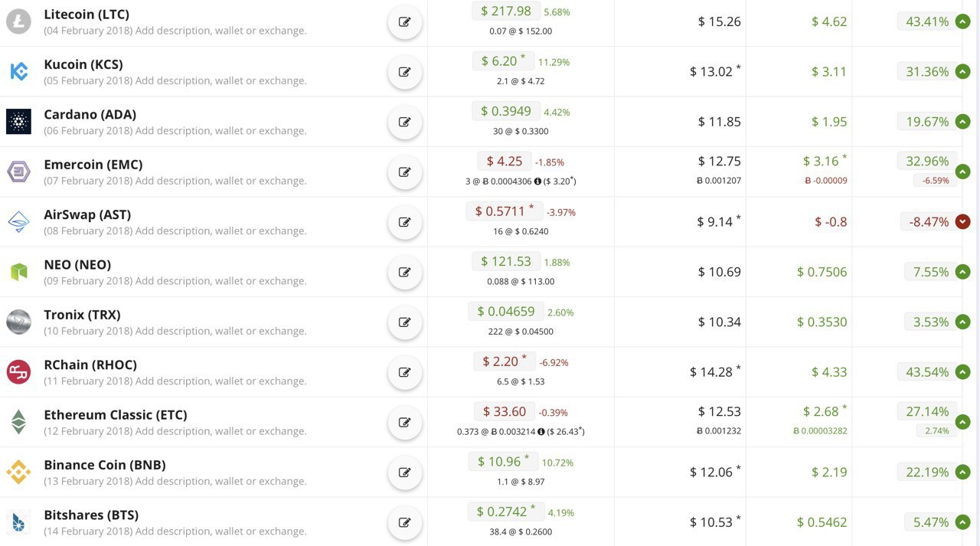The image size is (980, 546).
Task: Click the Emercoin edit pencil button
Action: (405, 172)
